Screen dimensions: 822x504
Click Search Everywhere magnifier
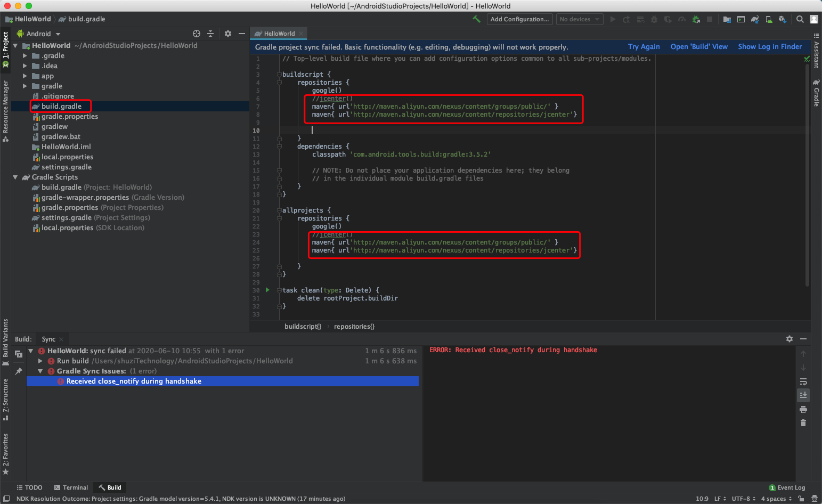pos(800,19)
